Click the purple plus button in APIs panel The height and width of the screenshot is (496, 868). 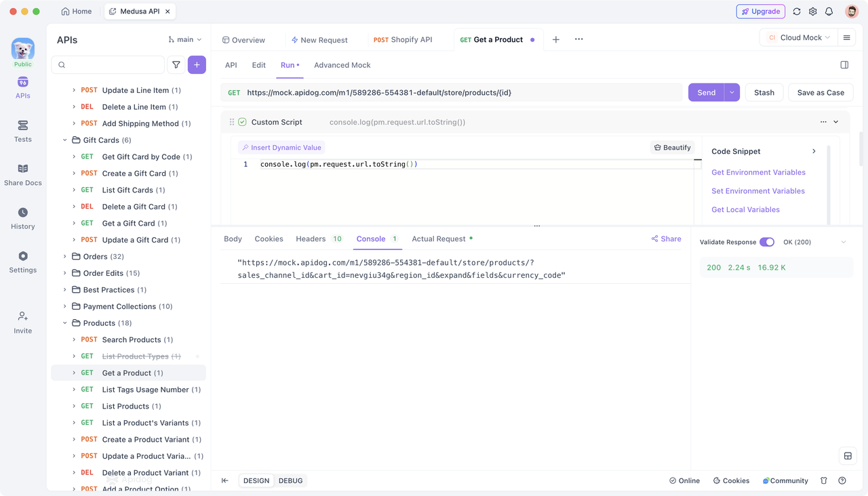[x=197, y=65]
